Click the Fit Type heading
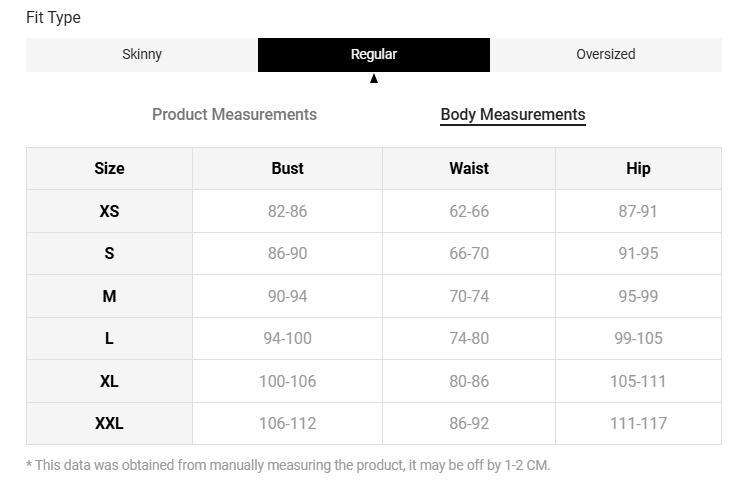741x501 pixels. pyautogui.click(x=53, y=18)
